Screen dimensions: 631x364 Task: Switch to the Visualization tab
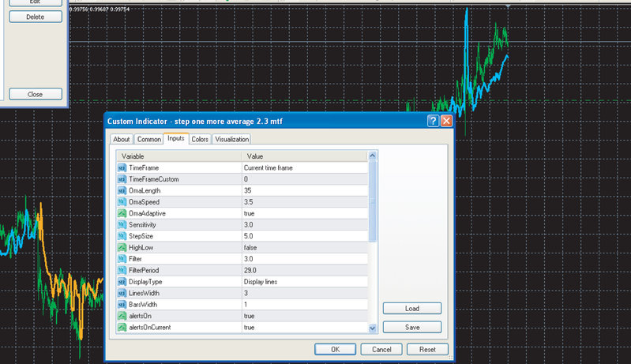[231, 139]
